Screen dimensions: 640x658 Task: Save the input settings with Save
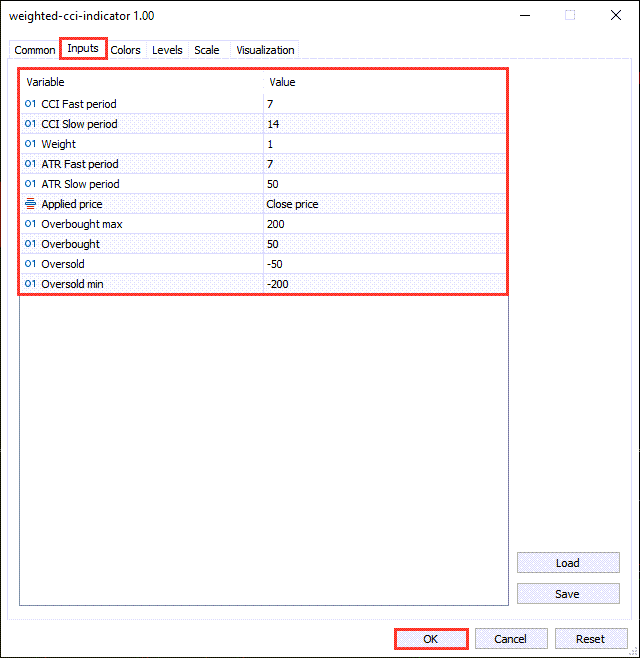pos(567,593)
